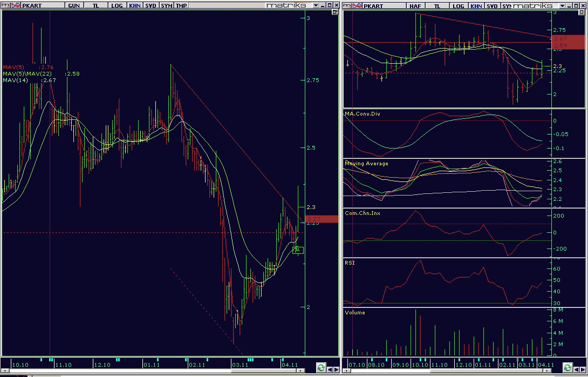Click the maximize-panel icon at the right price chart's corner
This screenshot has width=588, height=377.
(583, 12)
